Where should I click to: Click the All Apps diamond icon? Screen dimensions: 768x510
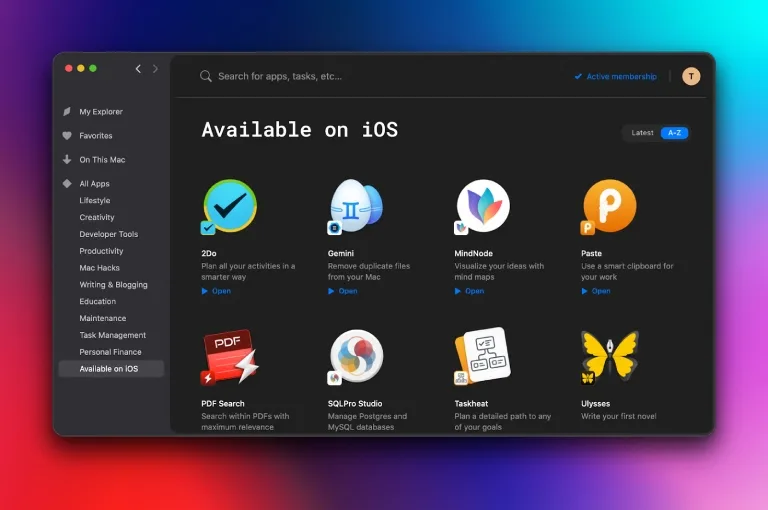pos(67,183)
